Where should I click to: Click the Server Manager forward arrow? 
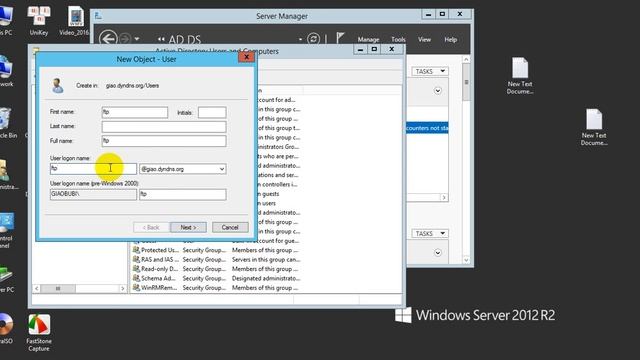(125, 39)
